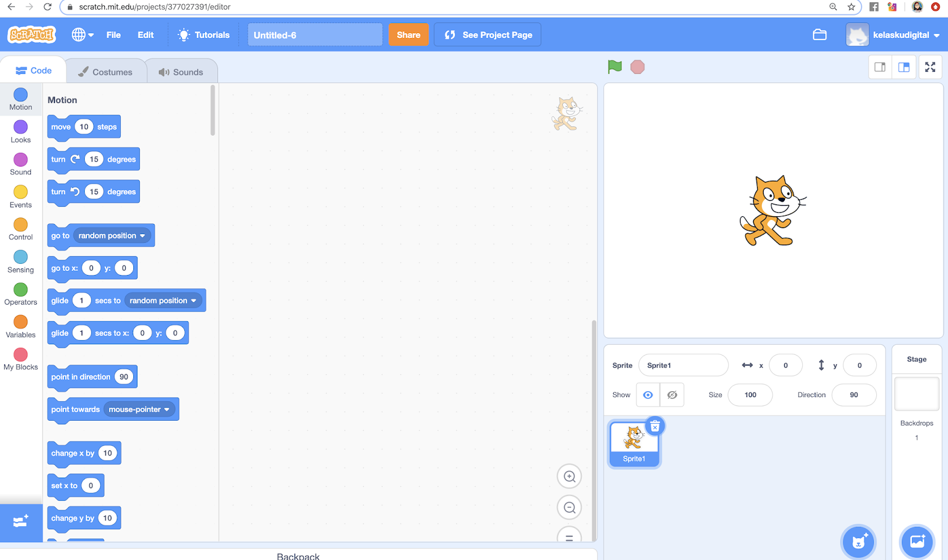Switch to the Code tab

(33, 71)
